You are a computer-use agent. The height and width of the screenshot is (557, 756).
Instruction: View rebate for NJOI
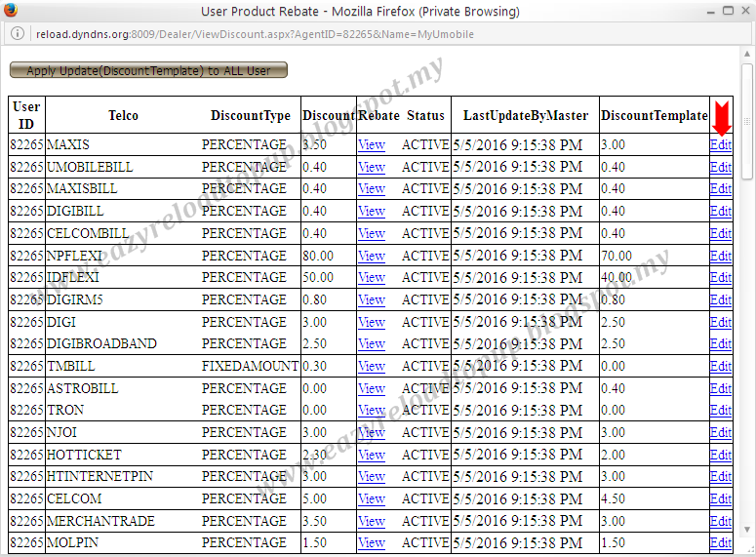[x=372, y=432]
